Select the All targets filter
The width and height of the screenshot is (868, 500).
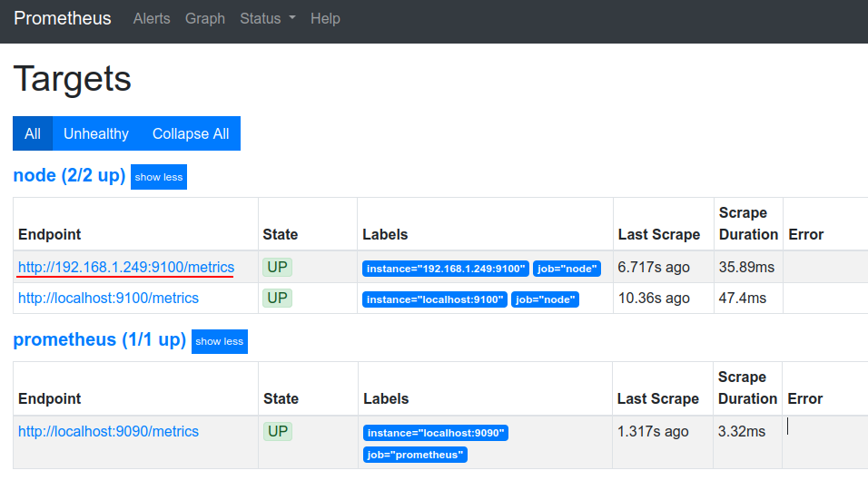[x=33, y=133]
